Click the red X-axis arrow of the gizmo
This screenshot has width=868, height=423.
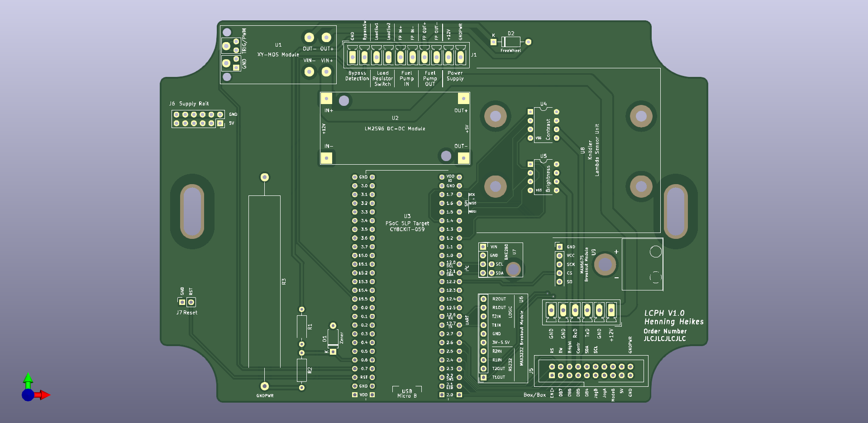pyautogui.click(x=43, y=395)
